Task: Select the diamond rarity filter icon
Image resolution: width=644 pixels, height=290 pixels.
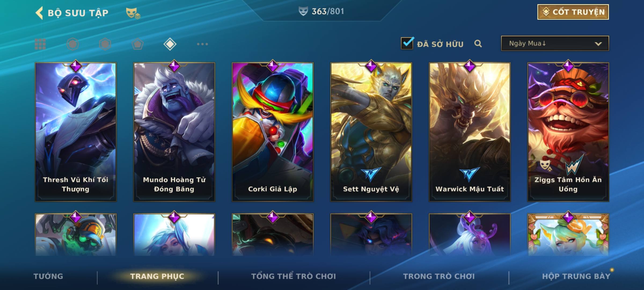Action: click(170, 44)
